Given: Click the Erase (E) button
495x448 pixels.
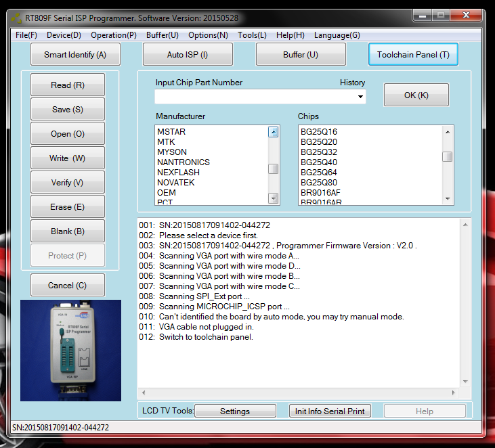Looking at the screenshot, I should click(68, 206).
